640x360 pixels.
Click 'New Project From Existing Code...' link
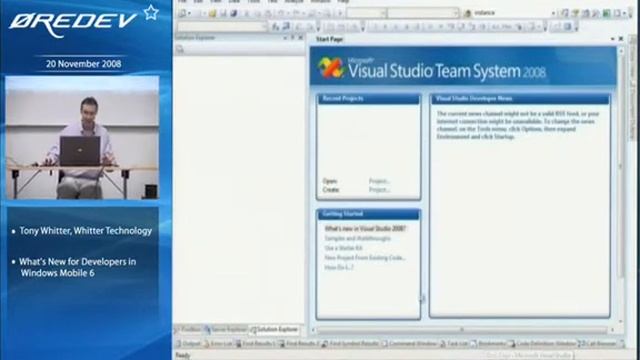[x=364, y=258]
